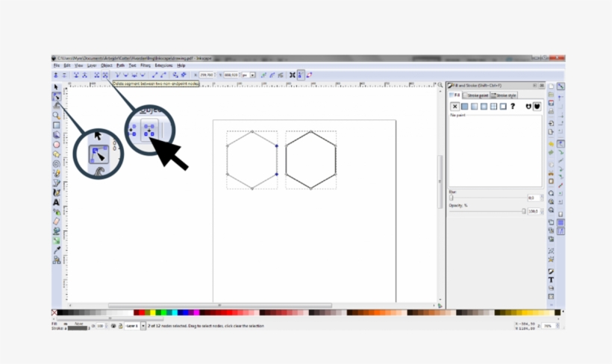Select the Pencil freehand tool
Screen dimensions: 612x364
(56, 173)
